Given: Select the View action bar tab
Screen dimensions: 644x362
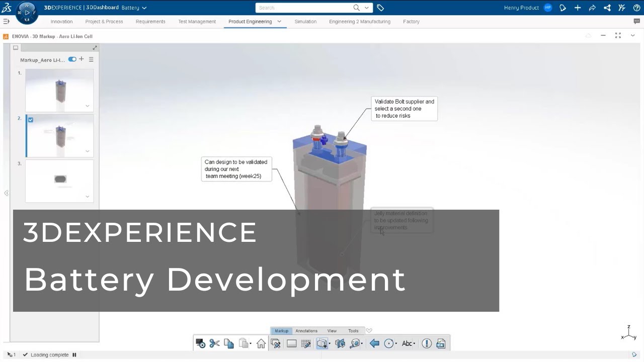Looking at the screenshot, I should [x=332, y=331].
